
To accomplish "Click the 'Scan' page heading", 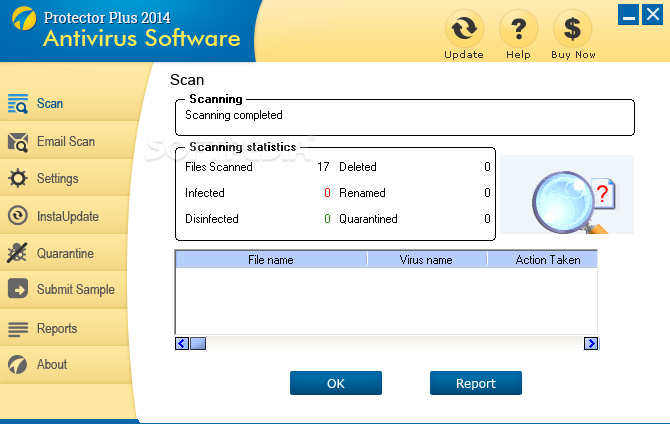I will [x=187, y=80].
